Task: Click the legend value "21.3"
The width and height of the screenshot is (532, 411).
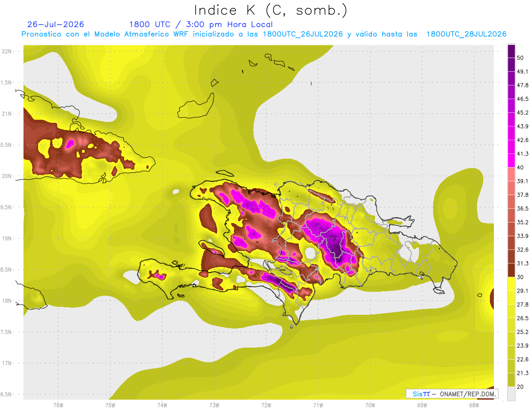Action: (x=522, y=373)
